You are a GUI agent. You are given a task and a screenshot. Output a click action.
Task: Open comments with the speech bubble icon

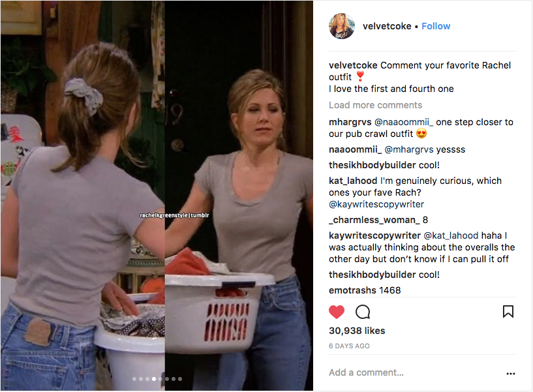(x=363, y=312)
